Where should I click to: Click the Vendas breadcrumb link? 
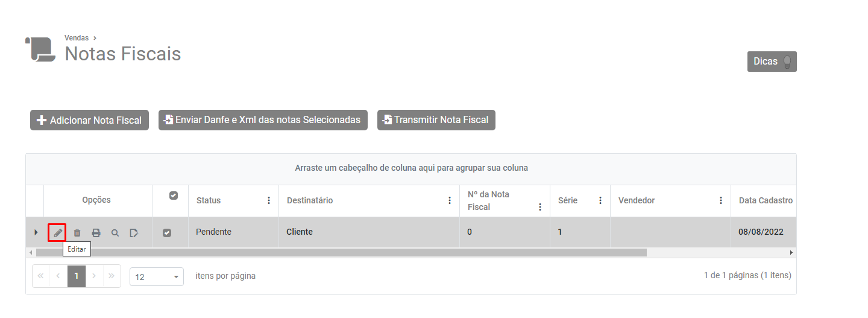[x=77, y=38]
